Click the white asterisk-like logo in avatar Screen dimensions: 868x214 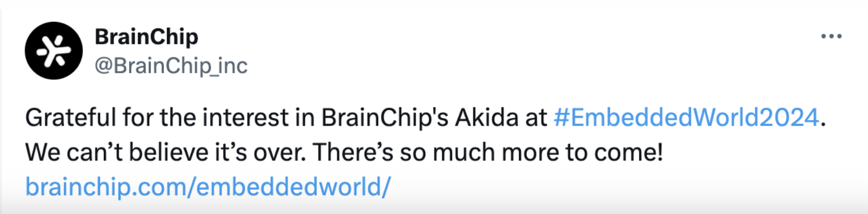point(54,51)
